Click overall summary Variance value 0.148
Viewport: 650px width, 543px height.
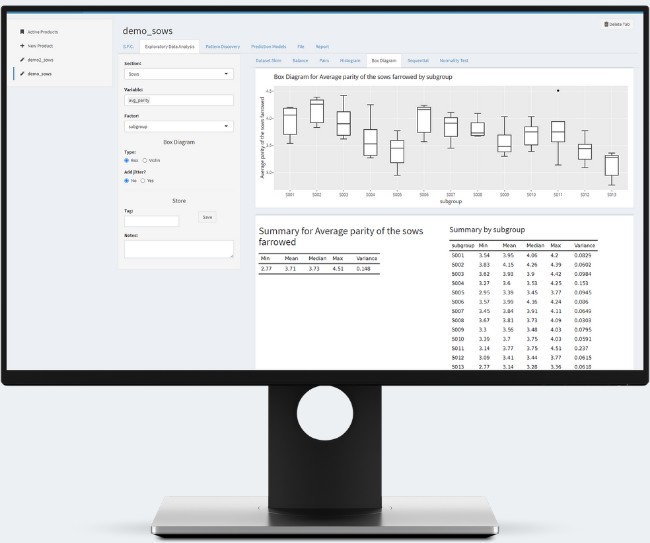point(363,269)
